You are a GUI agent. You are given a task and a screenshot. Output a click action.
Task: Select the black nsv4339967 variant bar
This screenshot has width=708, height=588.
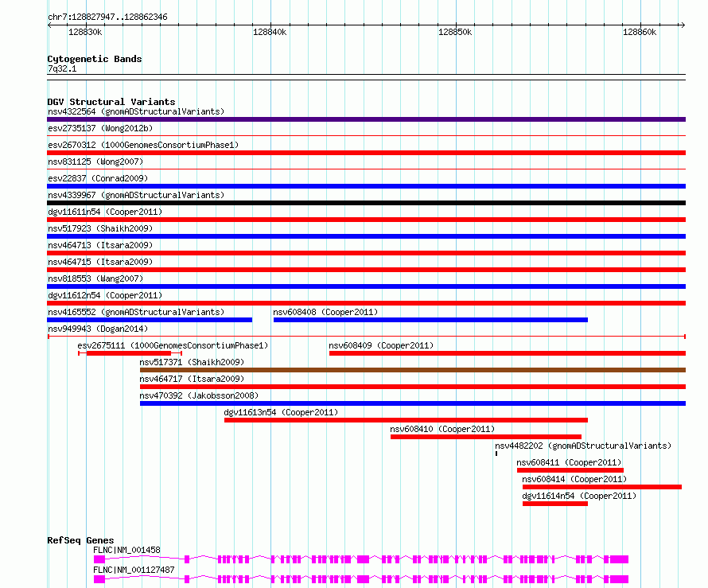(x=366, y=203)
